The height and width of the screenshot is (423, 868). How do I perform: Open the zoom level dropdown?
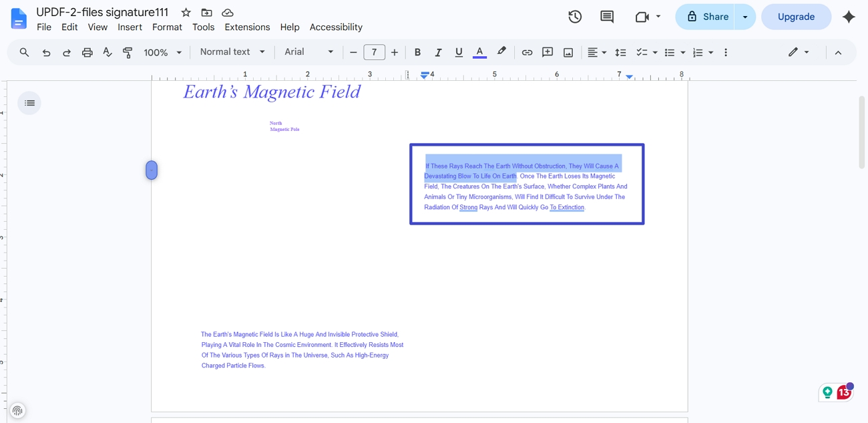coord(163,52)
